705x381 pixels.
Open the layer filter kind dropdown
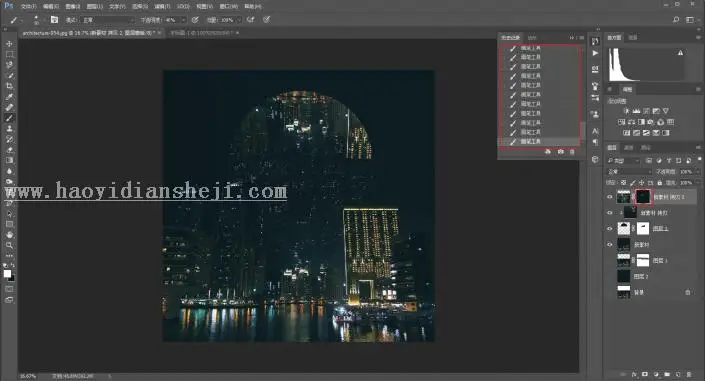pyautogui.click(x=623, y=161)
